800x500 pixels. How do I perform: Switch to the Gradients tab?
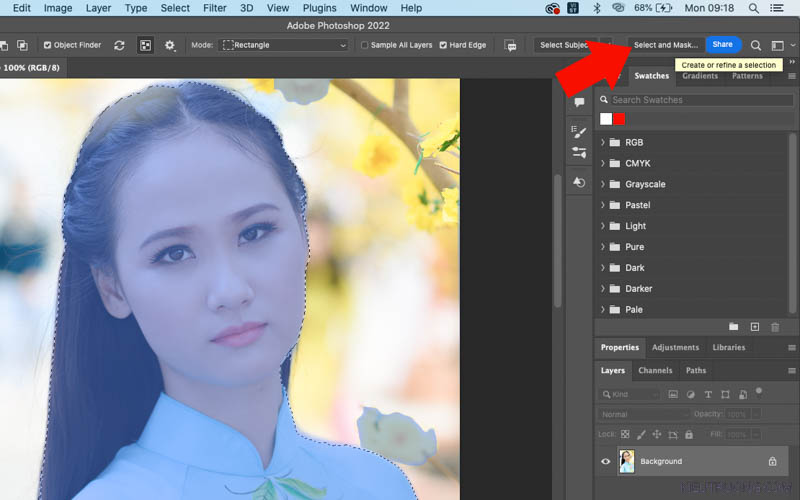pos(700,76)
